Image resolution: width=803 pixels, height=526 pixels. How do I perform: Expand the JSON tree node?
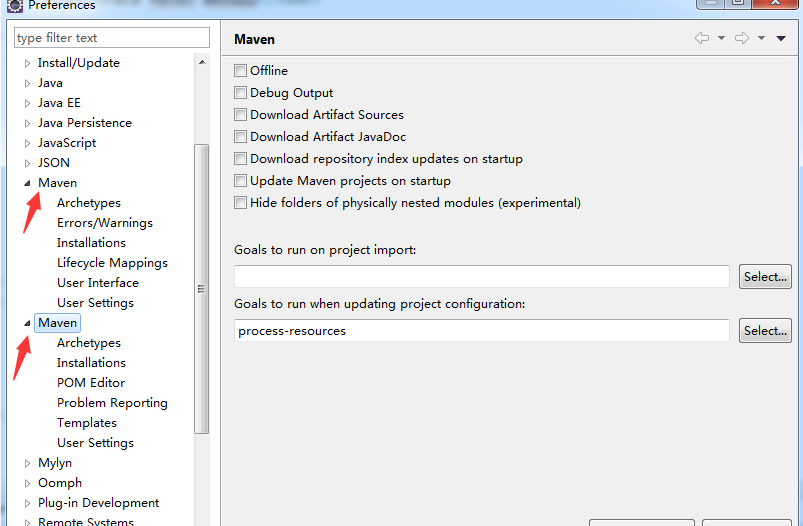(x=27, y=163)
